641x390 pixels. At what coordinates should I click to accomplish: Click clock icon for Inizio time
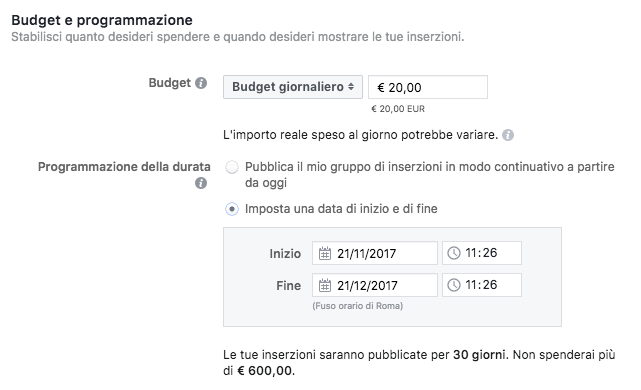click(x=454, y=253)
